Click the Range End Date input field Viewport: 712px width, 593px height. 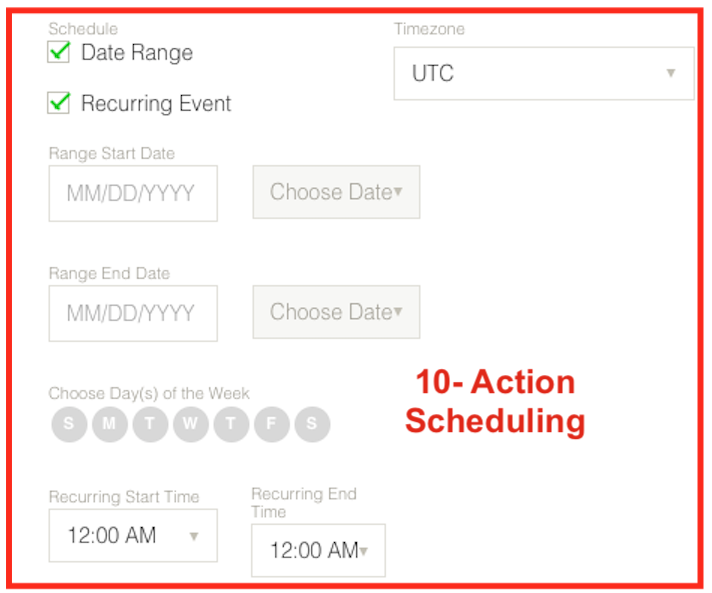point(132,313)
